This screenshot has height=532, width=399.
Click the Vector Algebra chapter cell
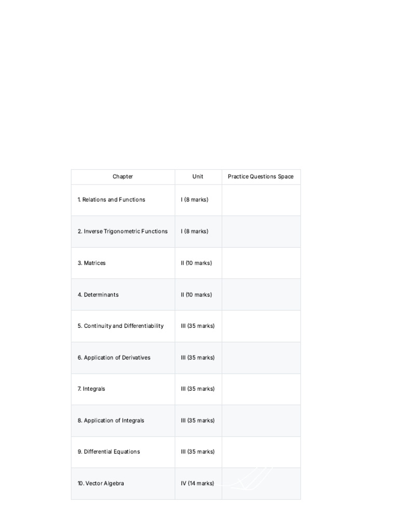click(x=123, y=484)
